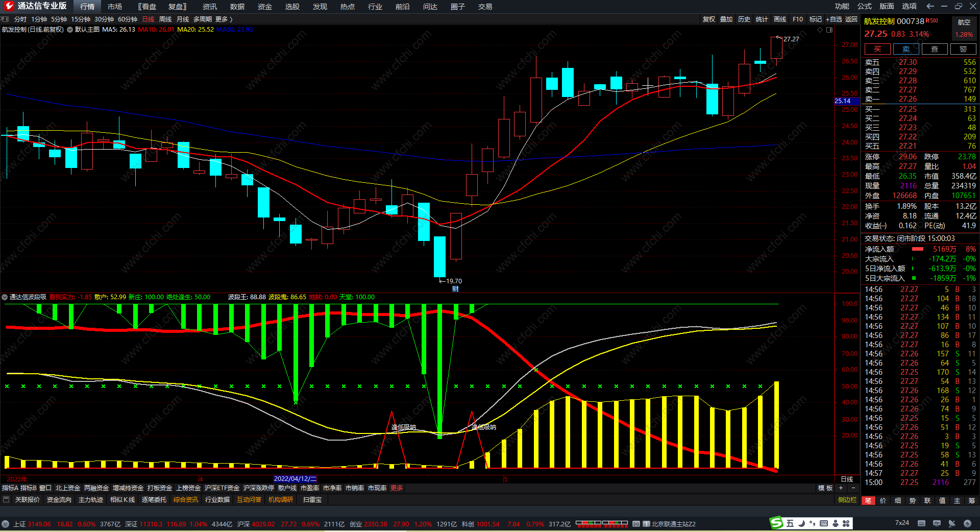The image size is (980, 532).
Task: Click the zoom out minus button
Action: coord(853,488)
